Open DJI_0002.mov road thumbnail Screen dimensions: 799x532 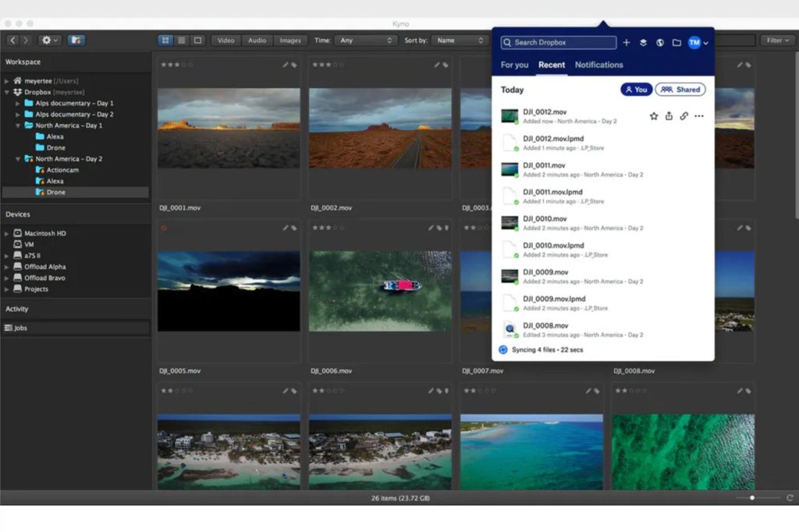[x=380, y=128]
